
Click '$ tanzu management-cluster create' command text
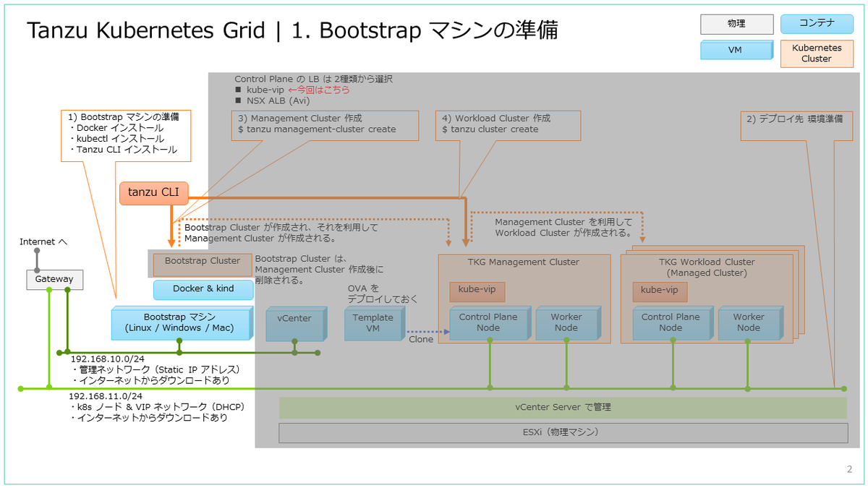coord(317,129)
